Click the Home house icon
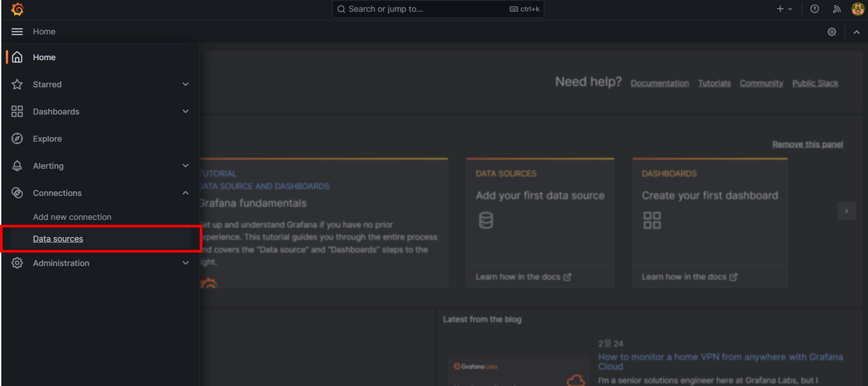 pos(17,57)
